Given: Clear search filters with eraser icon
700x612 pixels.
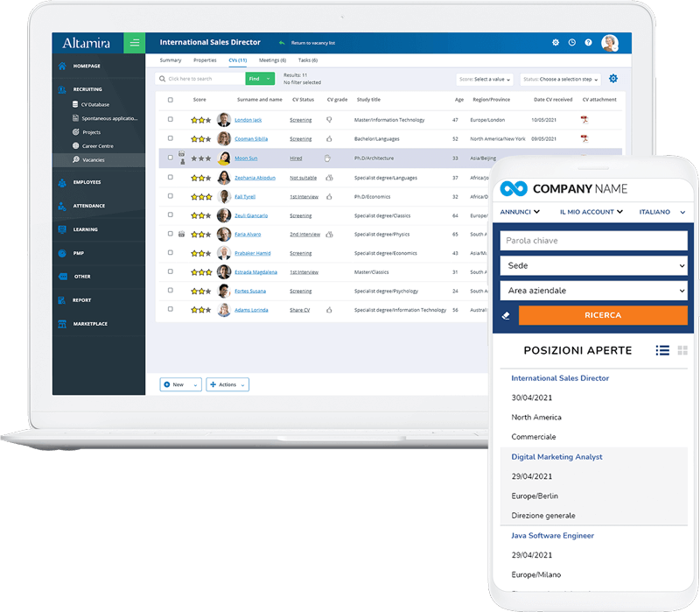Looking at the screenshot, I should (x=506, y=315).
